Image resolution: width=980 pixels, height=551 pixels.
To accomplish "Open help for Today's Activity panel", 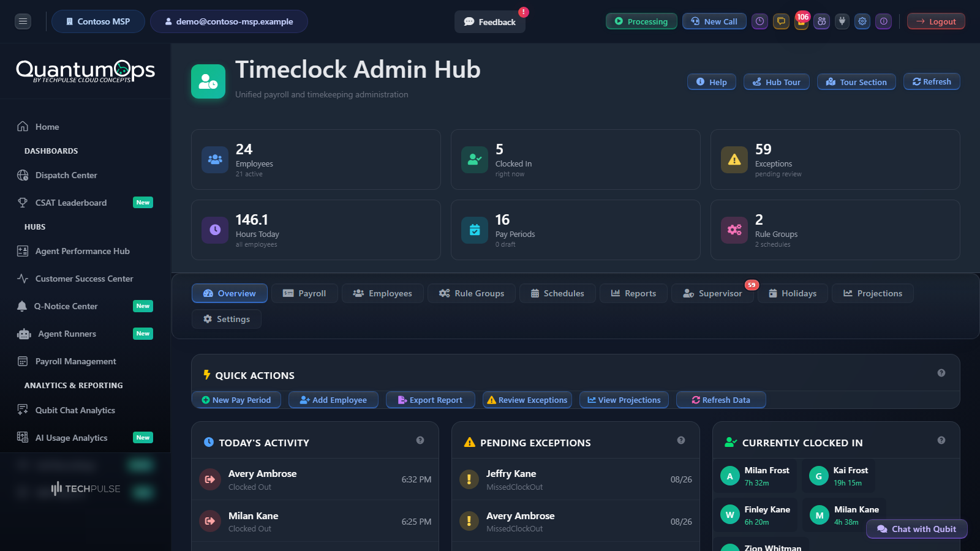I will coord(420,440).
